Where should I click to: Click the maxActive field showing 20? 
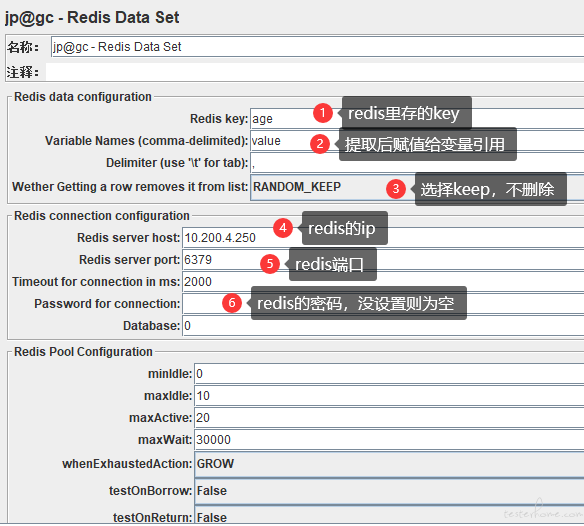pyautogui.click(x=389, y=418)
